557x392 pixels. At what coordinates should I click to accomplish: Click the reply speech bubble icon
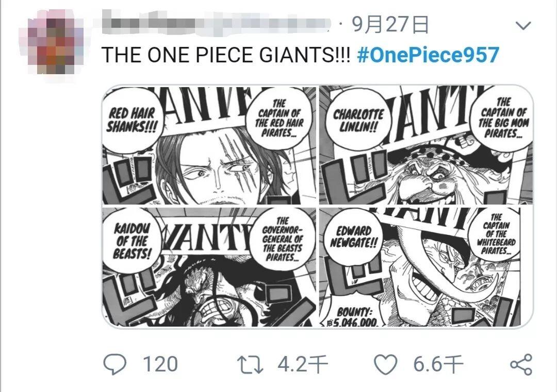click(116, 365)
